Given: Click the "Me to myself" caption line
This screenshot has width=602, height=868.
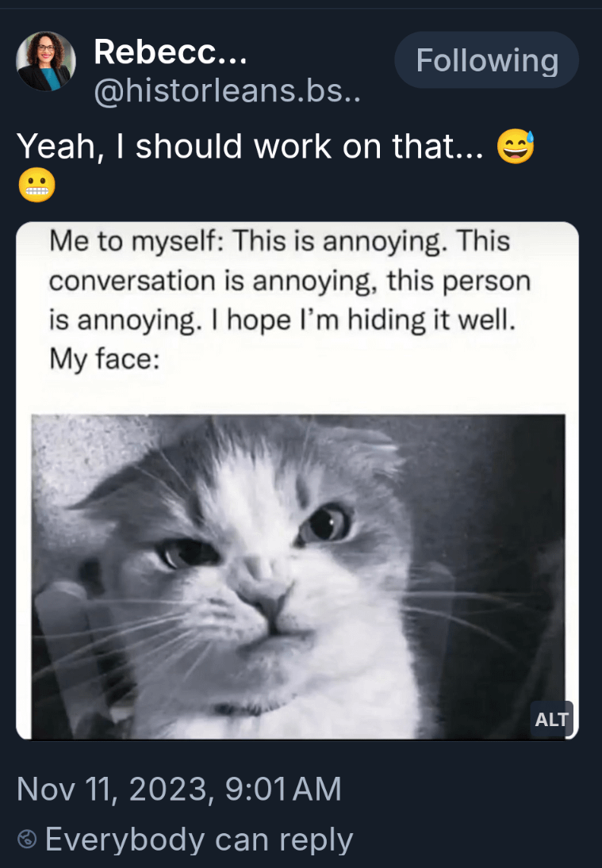Looking at the screenshot, I should point(279,241).
